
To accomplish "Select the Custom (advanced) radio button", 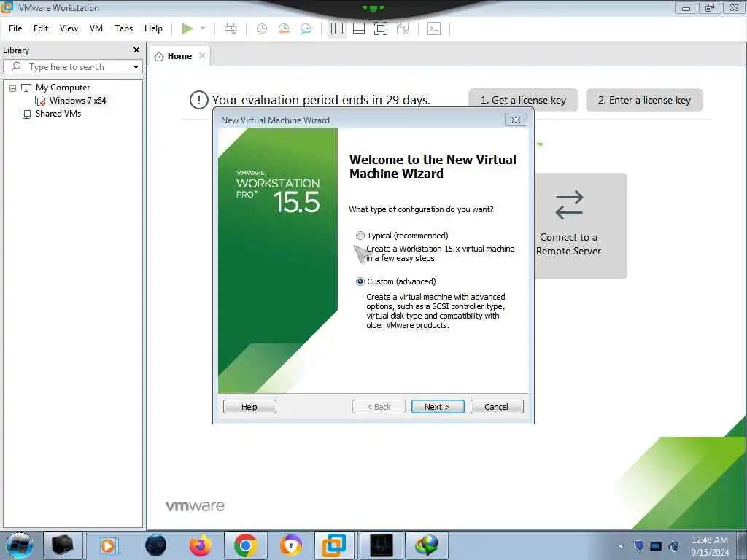I will coord(360,281).
